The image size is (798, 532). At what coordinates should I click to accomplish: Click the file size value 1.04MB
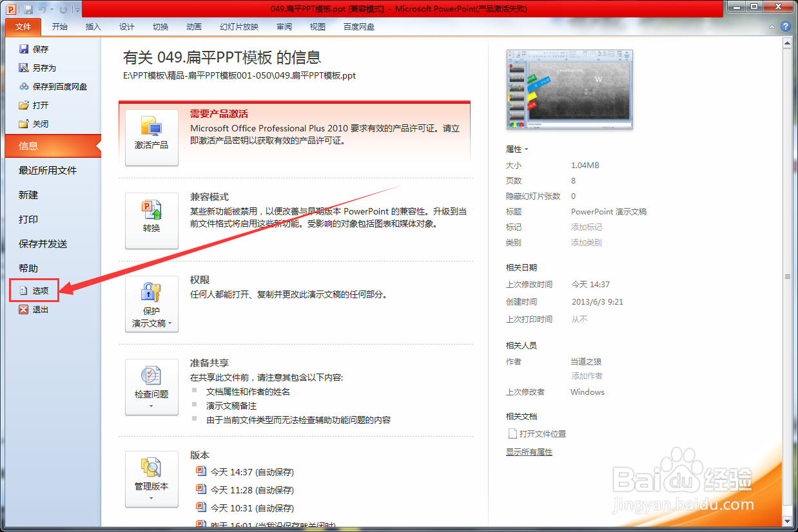tap(585, 166)
